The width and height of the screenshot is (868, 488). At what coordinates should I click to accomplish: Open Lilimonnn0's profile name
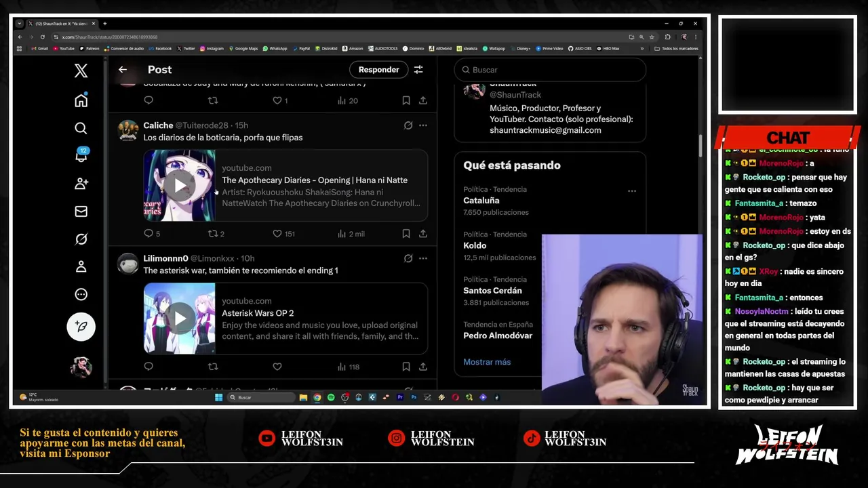click(x=165, y=258)
